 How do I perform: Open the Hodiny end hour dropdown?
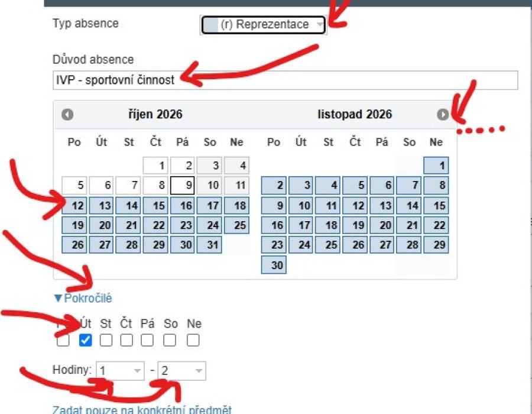pos(181,371)
